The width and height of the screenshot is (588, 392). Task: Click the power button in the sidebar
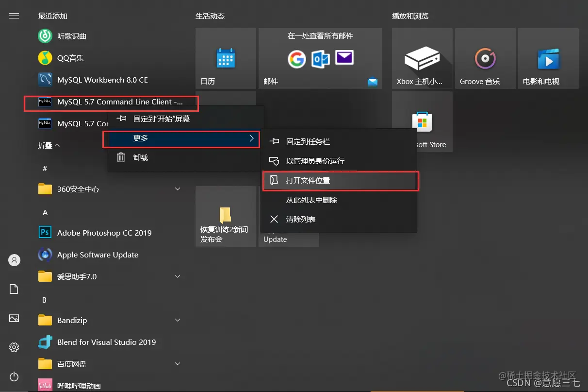pos(14,376)
